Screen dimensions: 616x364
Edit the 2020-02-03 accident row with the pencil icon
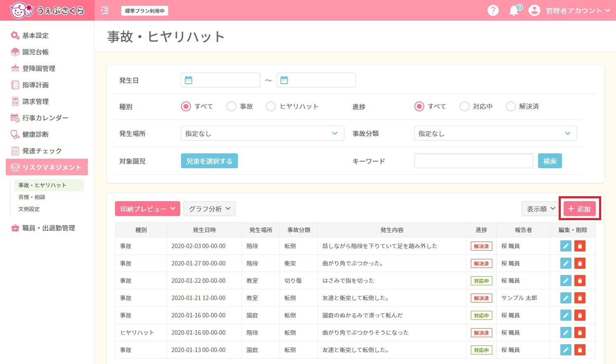click(x=566, y=246)
